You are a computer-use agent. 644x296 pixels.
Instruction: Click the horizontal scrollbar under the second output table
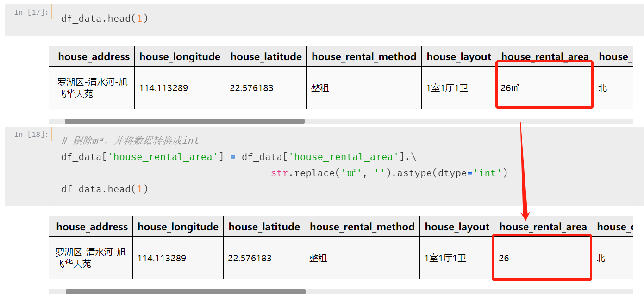(x=185, y=292)
